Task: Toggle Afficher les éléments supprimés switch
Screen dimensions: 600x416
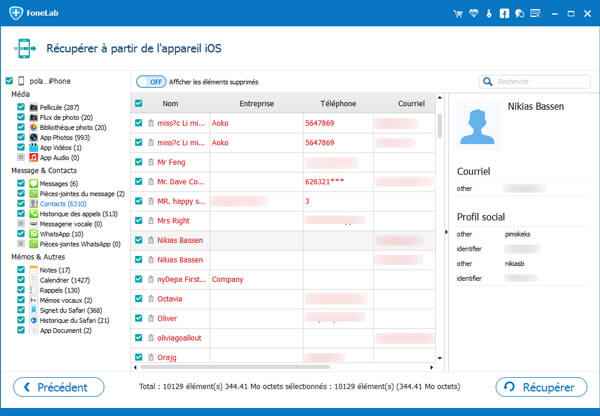Action: pos(151,82)
